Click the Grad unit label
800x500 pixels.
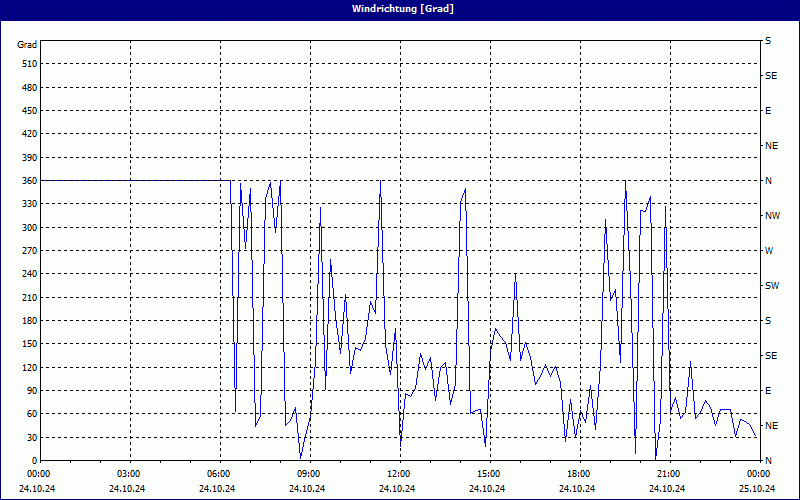27,45
